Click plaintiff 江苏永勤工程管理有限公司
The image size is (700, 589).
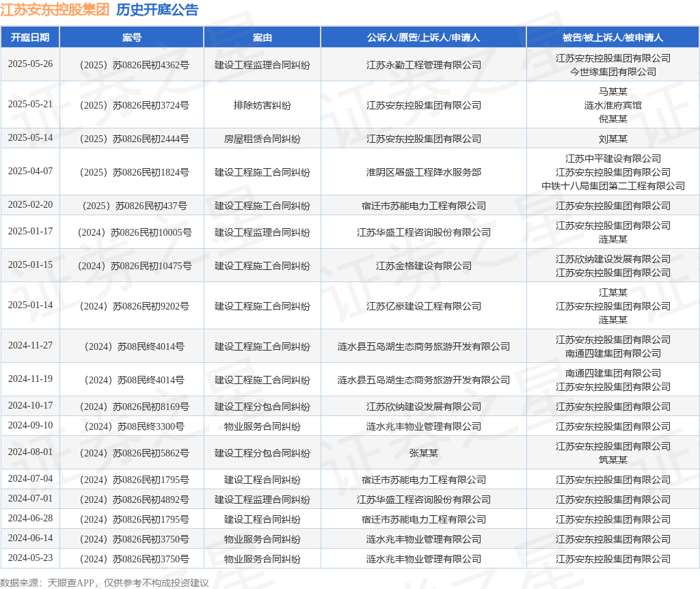[x=424, y=65]
